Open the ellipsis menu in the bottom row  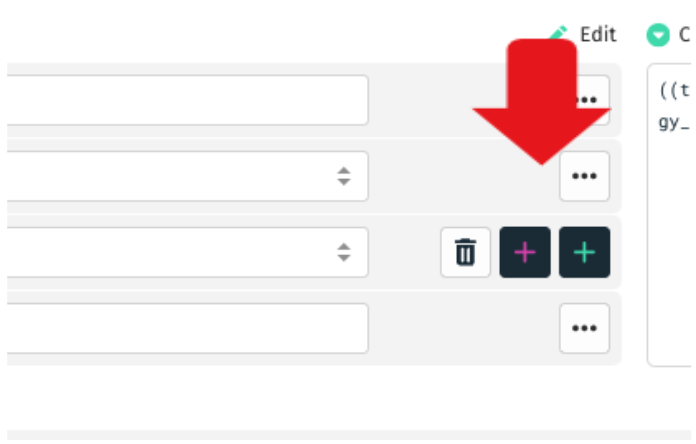[584, 328]
